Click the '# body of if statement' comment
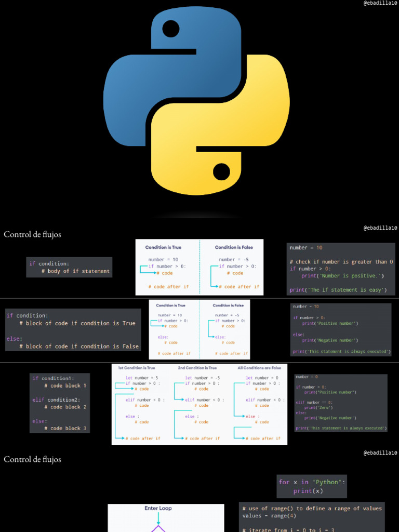The height and width of the screenshot is (532, 399). (x=75, y=271)
